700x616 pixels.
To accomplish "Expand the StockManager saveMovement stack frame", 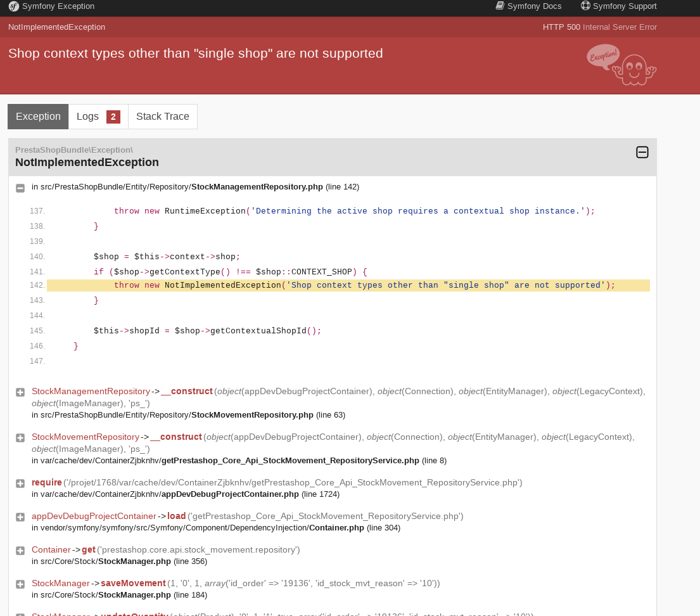I will (x=20, y=583).
